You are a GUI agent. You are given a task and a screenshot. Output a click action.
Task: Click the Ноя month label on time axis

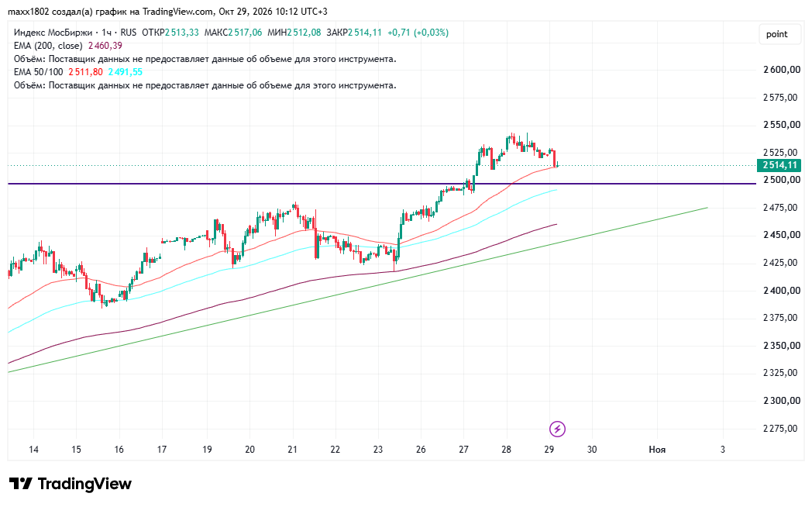pyautogui.click(x=656, y=450)
